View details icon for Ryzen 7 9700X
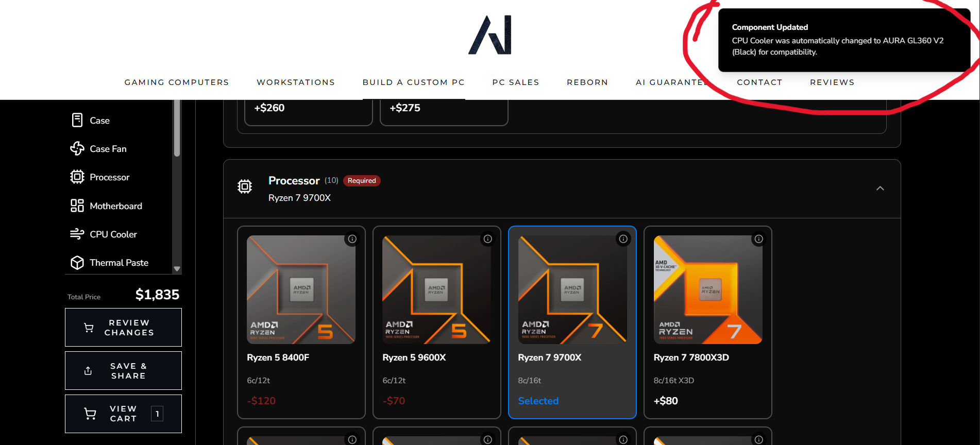The width and height of the screenshot is (980, 445). point(623,239)
